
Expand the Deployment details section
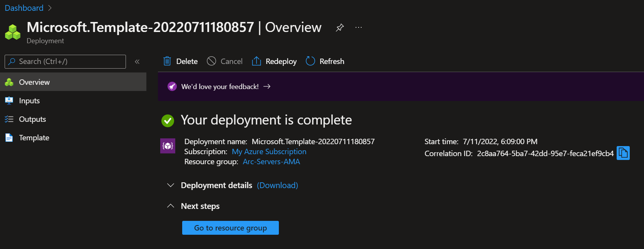pos(171,185)
